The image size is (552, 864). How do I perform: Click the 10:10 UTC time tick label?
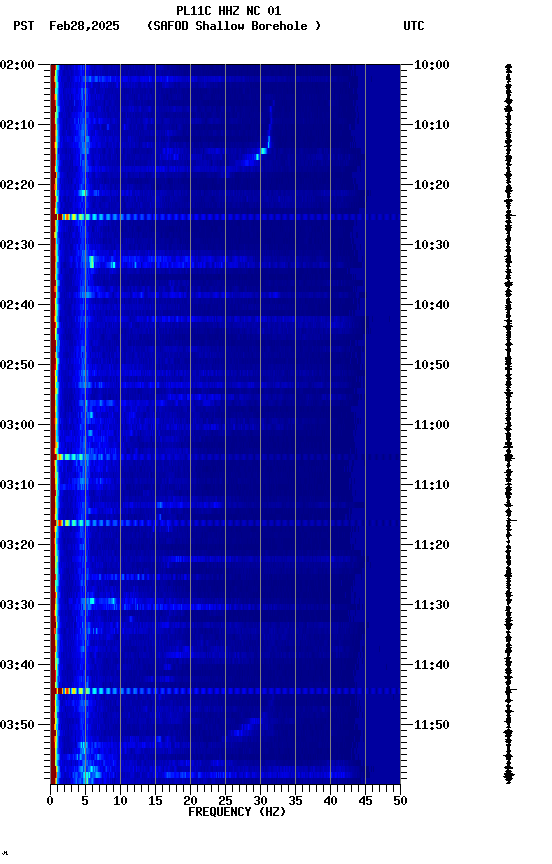point(432,125)
